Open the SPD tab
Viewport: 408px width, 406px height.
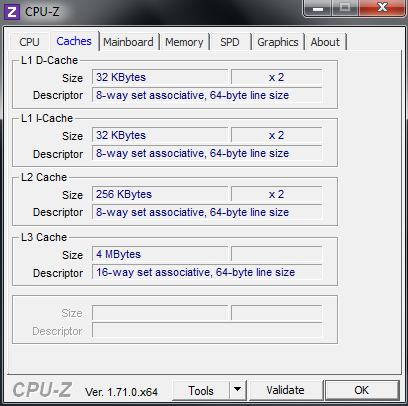[230, 42]
